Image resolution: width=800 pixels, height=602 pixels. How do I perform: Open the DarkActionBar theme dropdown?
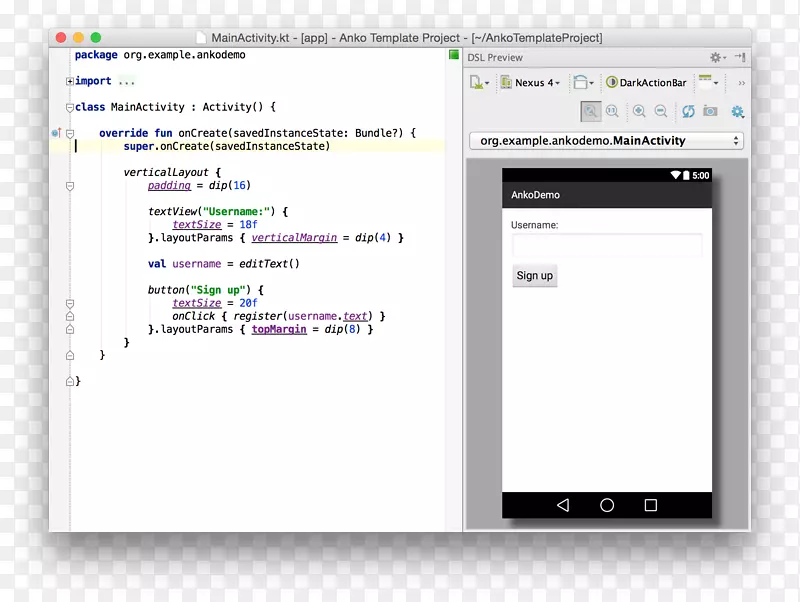(646, 82)
